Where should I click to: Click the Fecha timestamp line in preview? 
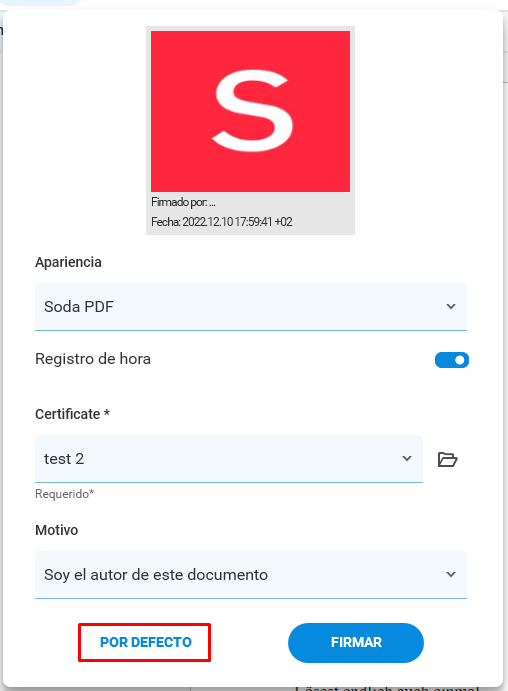pyautogui.click(x=222, y=222)
